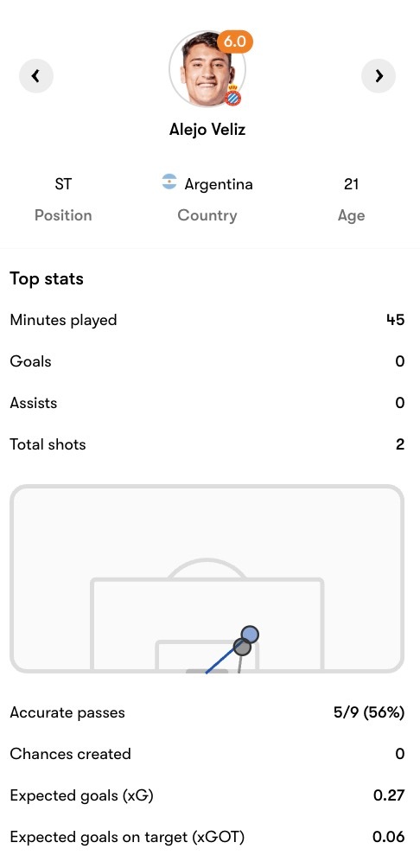Image resolution: width=420 pixels, height=868 pixels.
Task: Click the Alejo Veliz player name
Action: 207,130
